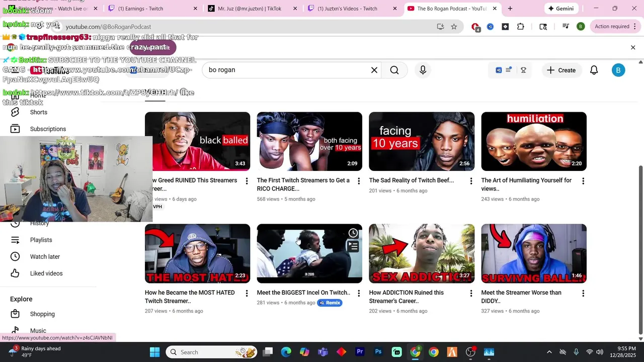
Task: Open options for 'RICO CHARGE' video
Action: (359, 181)
